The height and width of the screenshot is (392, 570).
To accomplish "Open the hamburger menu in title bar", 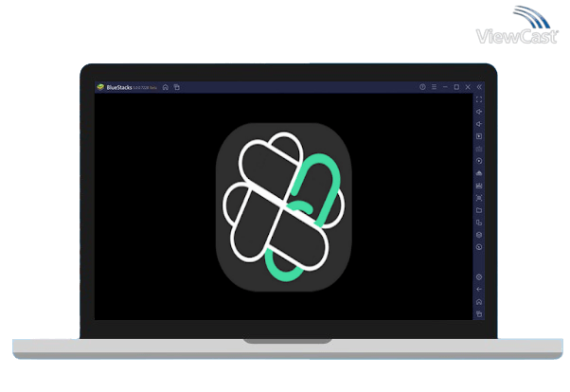I will coord(434,87).
